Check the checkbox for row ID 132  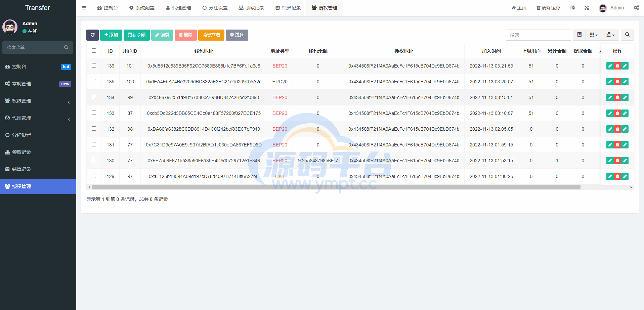pos(94,129)
